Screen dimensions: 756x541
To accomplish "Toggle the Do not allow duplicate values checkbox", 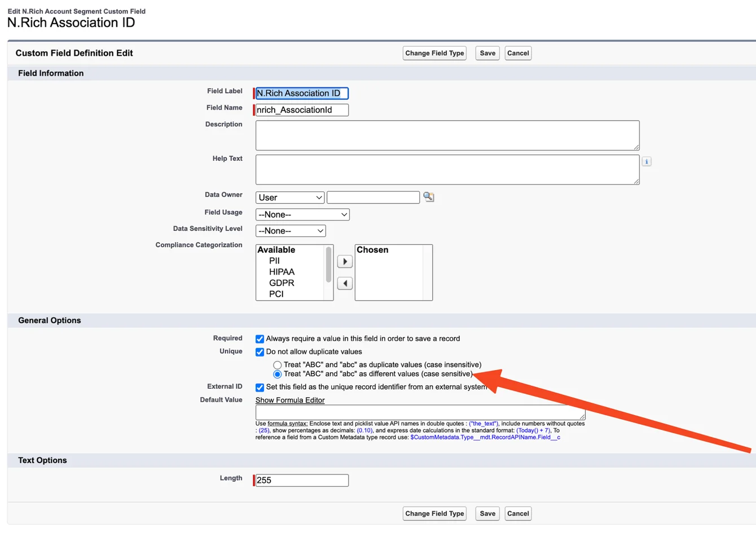I will pyautogui.click(x=260, y=352).
